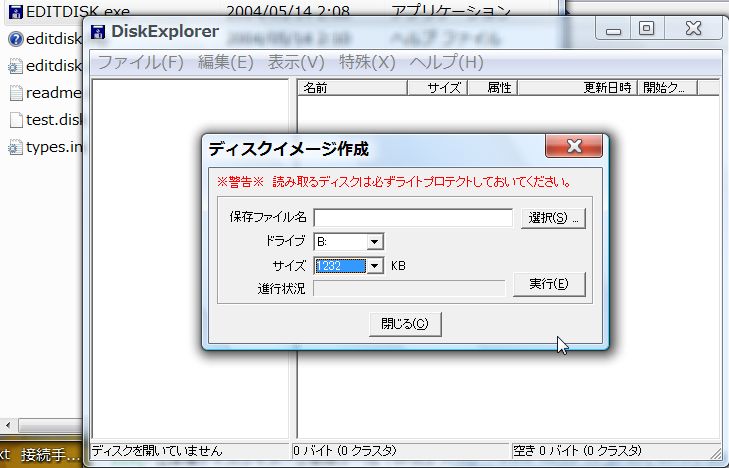This screenshot has height=468, width=729.
Task: Click status text ディスクを開いていません
Action: click(x=157, y=451)
